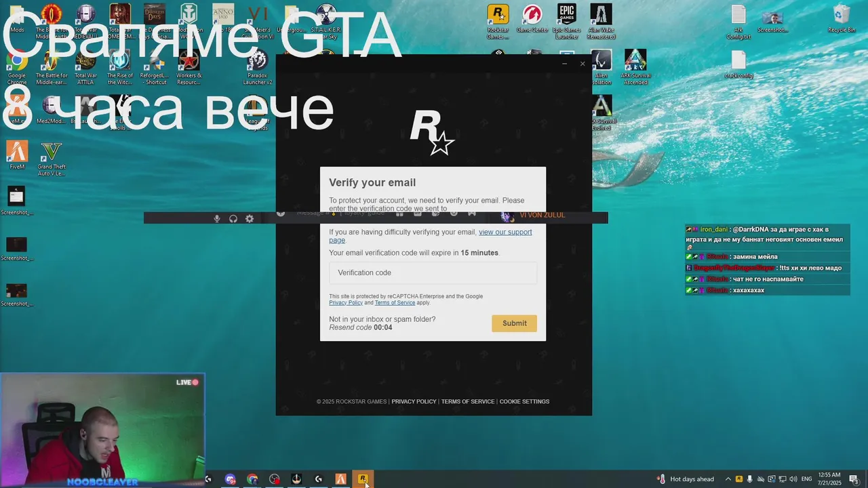Toggle the microphone mute in the overlay bar
The image size is (868, 488).
217,218
